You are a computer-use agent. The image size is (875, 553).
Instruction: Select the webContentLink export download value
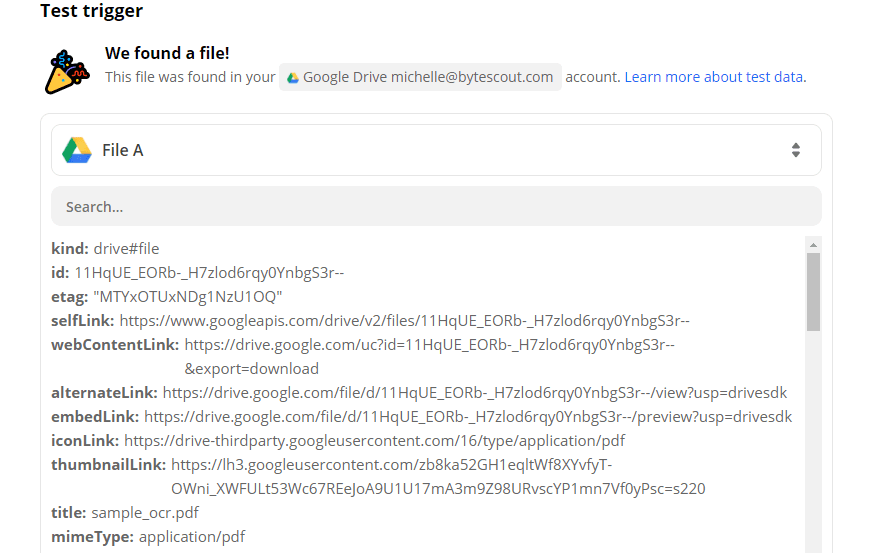[251, 369]
